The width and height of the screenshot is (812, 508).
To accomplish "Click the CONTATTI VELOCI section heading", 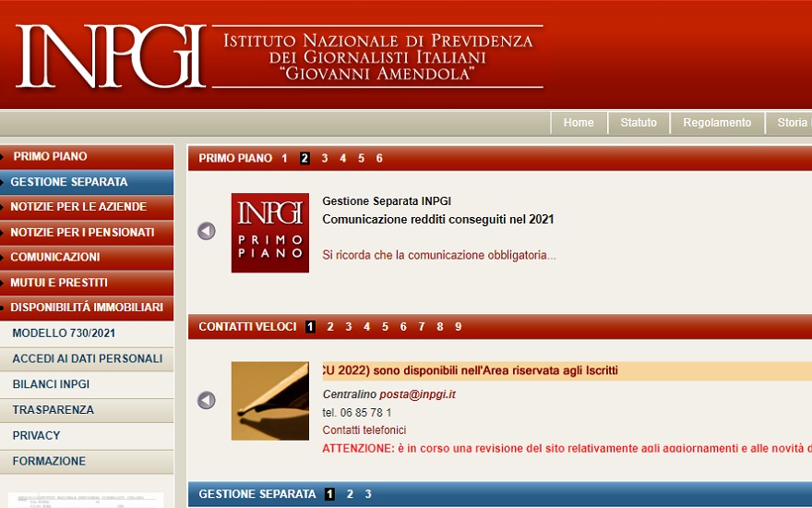I will [247, 327].
